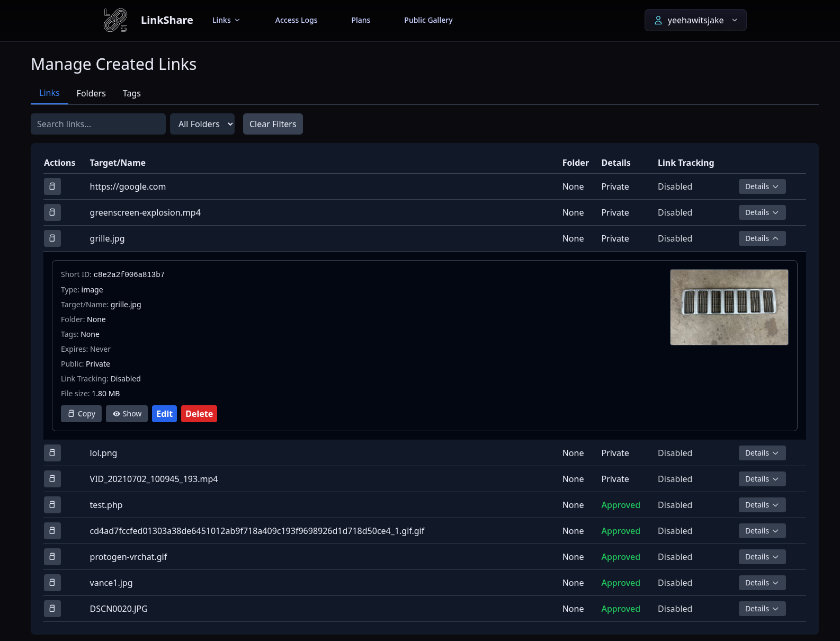Screen dimensions: 840x641
Task: Click copy icon beside grille.jpg row
Action: [52, 238]
